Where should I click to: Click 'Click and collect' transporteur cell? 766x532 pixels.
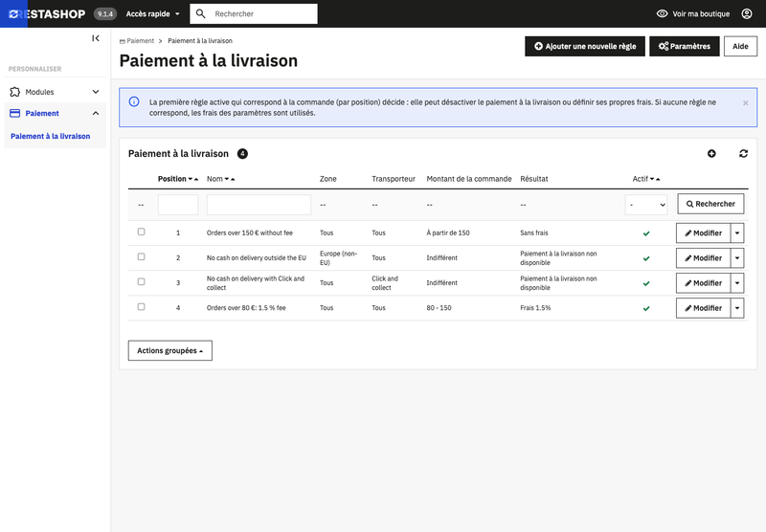click(x=385, y=282)
